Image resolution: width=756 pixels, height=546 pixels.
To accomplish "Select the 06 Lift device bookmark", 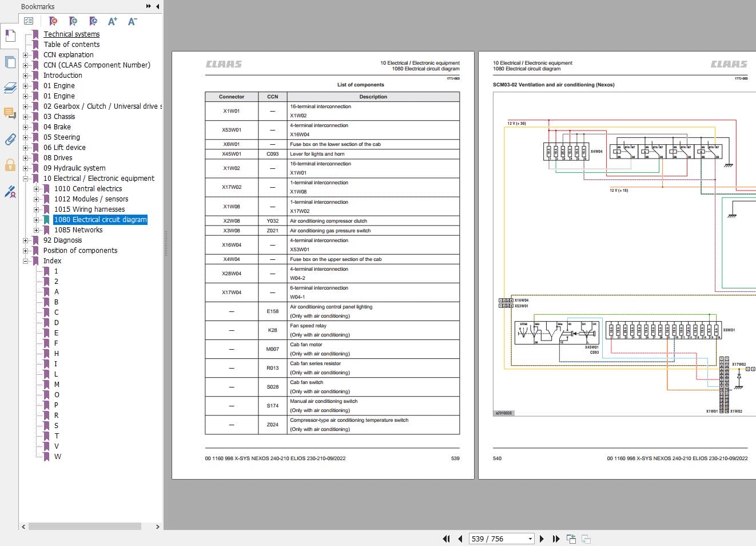I will (x=65, y=148).
